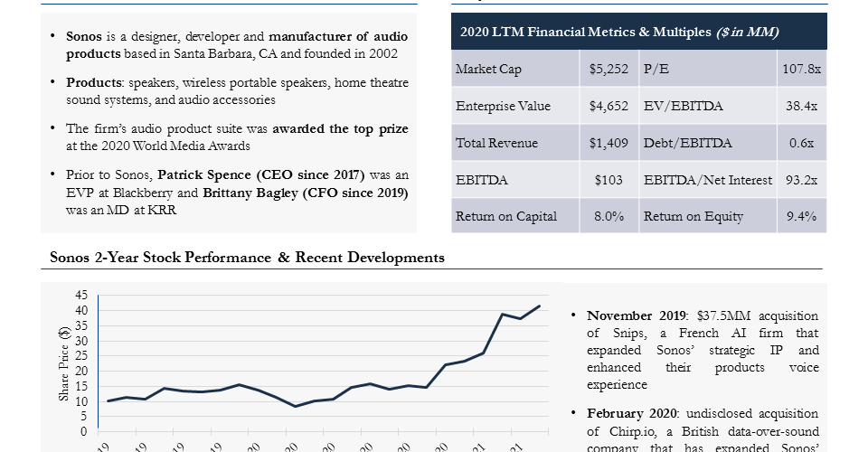Click the '8.0%' return value

[x=609, y=216]
